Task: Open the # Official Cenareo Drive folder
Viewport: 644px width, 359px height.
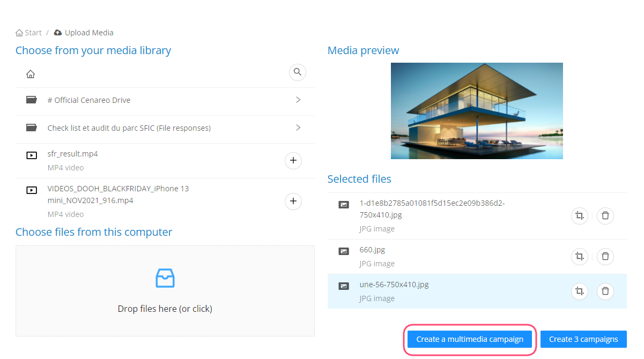Action: point(89,100)
